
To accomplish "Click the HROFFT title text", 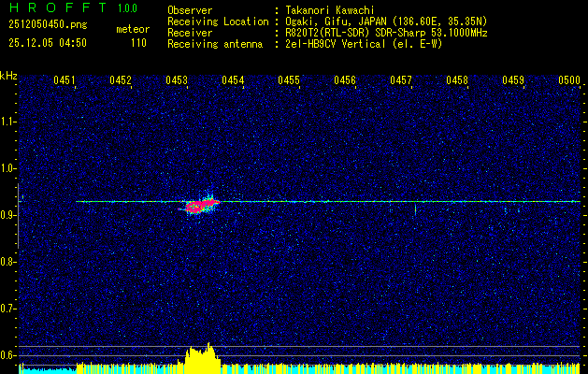I will pos(57,7).
